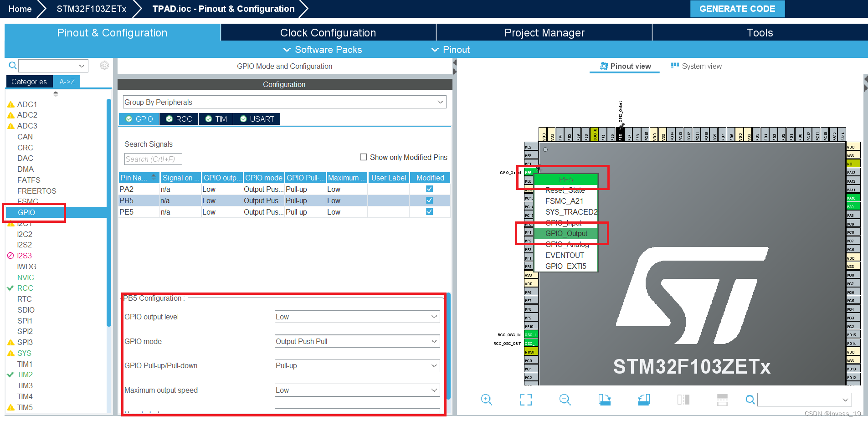Select the FREERTOS category item
The width and height of the screenshot is (868, 421).
coord(37,191)
